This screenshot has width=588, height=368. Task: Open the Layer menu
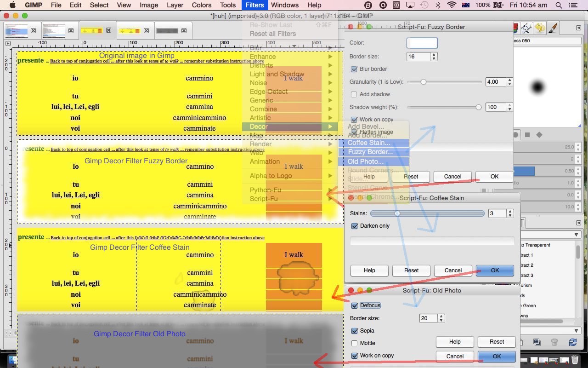(x=175, y=5)
